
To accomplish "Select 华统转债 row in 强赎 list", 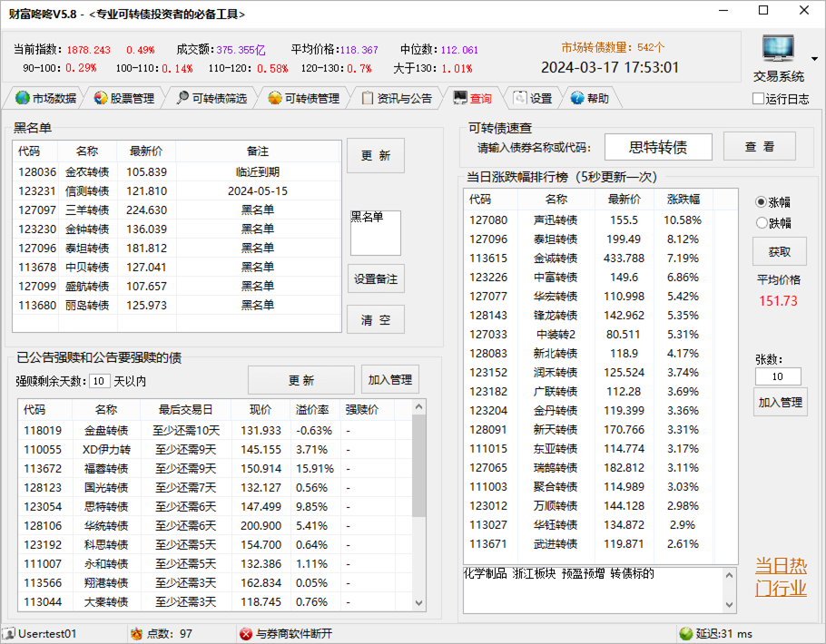I will 215,525.
